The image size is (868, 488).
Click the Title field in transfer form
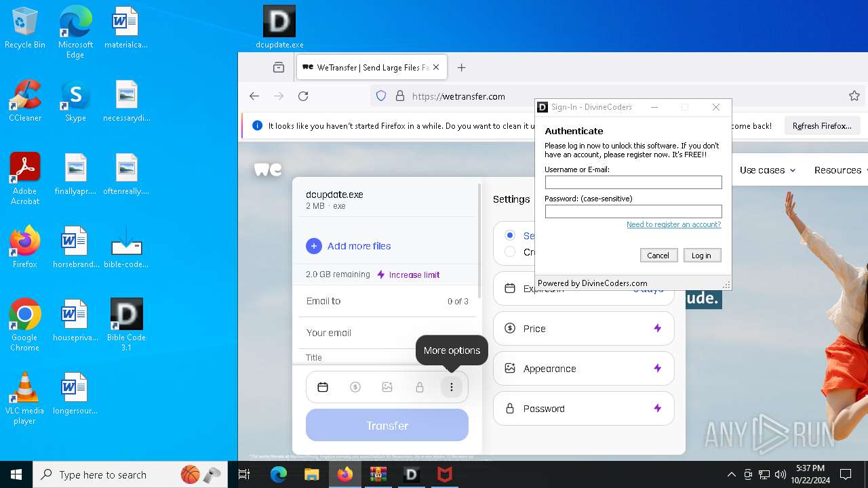click(x=387, y=357)
